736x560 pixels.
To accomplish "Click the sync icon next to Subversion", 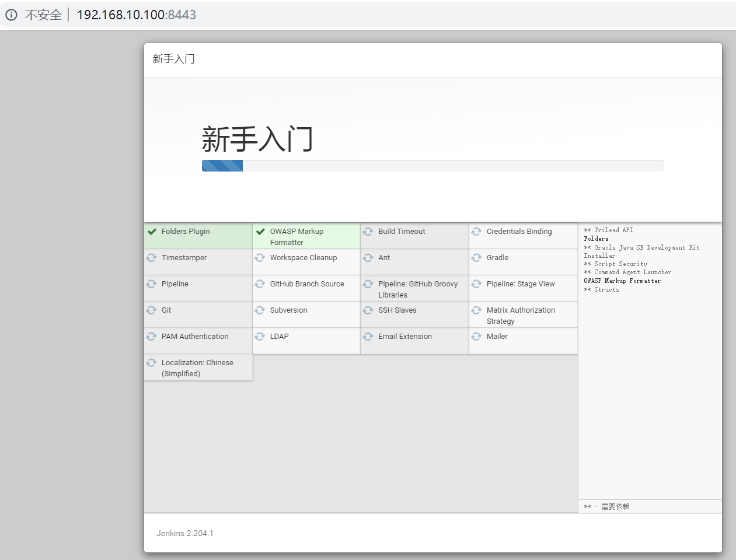I will pos(260,310).
